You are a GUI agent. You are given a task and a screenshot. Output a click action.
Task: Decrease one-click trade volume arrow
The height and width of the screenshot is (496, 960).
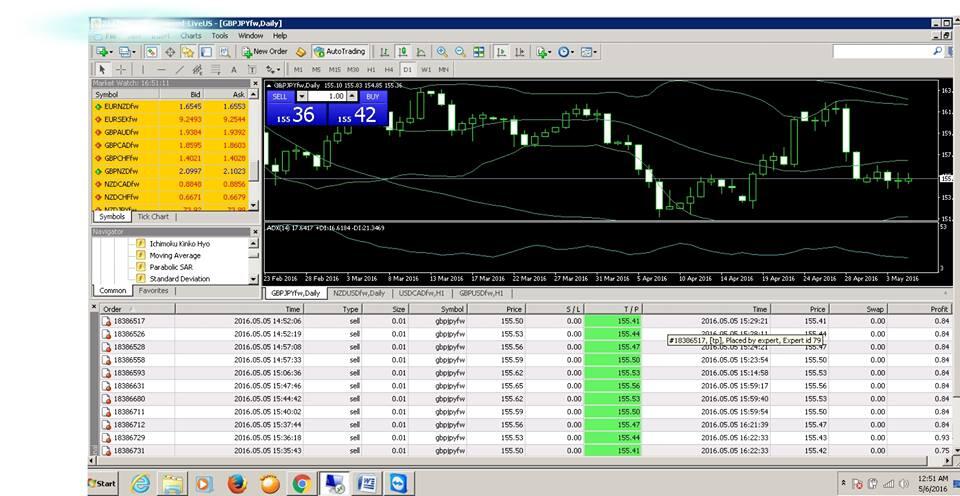(302, 96)
